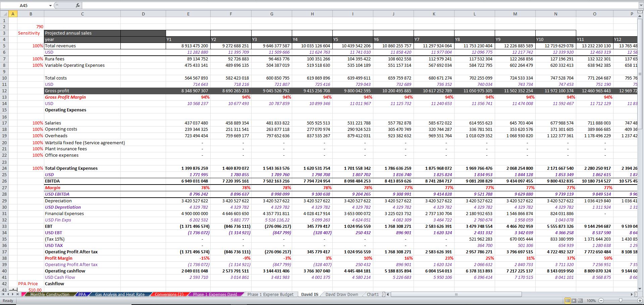
Task: Toggle Normal view in the status bar
Action: pyautogui.click(x=568, y=301)
